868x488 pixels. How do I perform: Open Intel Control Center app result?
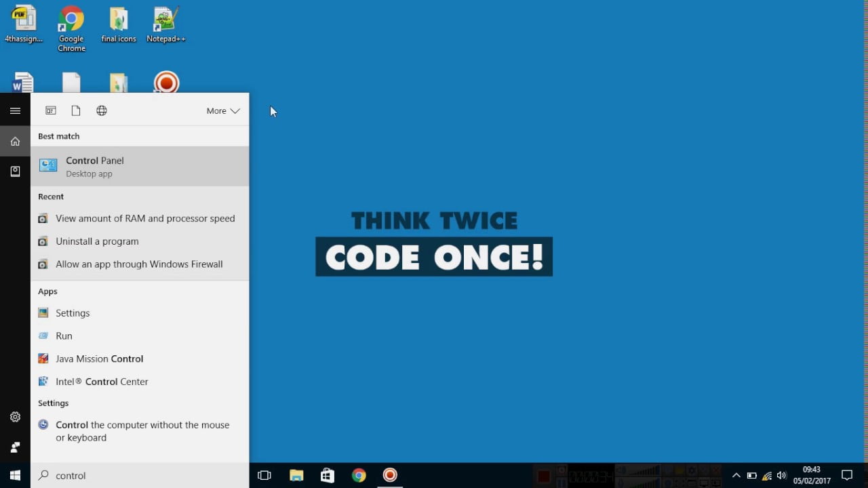point(102,382)
